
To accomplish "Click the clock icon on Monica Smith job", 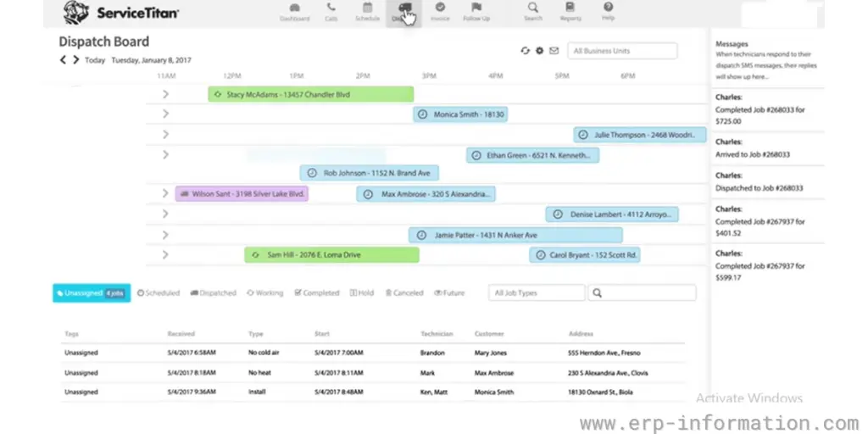I will point(422,114).
